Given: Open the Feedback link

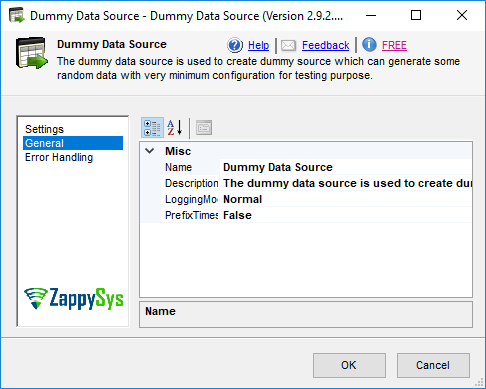Looking at the screenshot, I should (x=325, y=45).
